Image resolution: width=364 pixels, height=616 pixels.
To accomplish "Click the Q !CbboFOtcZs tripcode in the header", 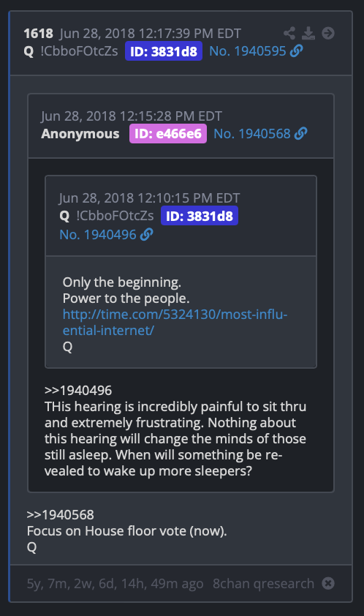I will click(x=71, y=51).
